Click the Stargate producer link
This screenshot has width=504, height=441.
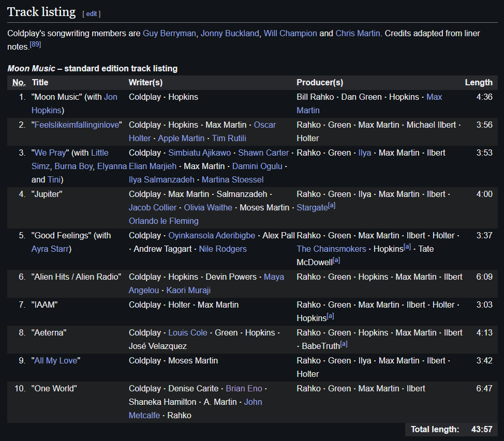tap(312, 208)
